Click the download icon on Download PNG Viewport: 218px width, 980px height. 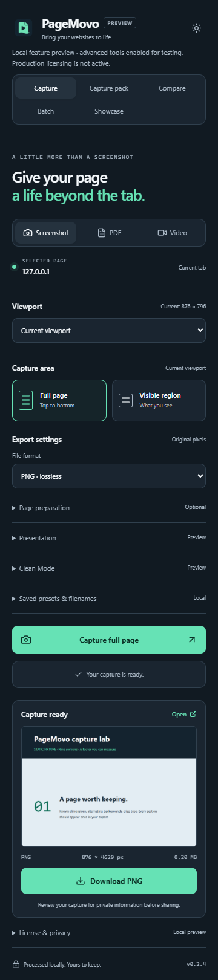pyautogui.click(x=81, y=881)
